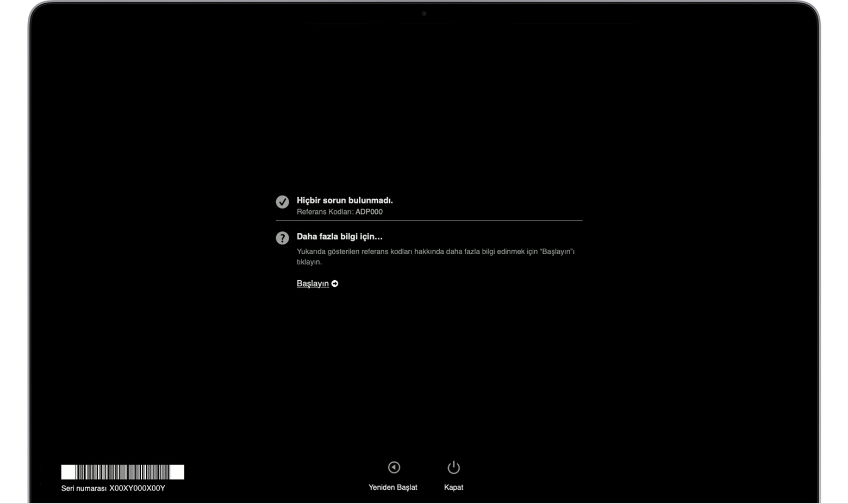This screenshot has height=504, width=848.
Task: Click the Hiçbir sorun bulunmadı heading
Action: [345, 200]
